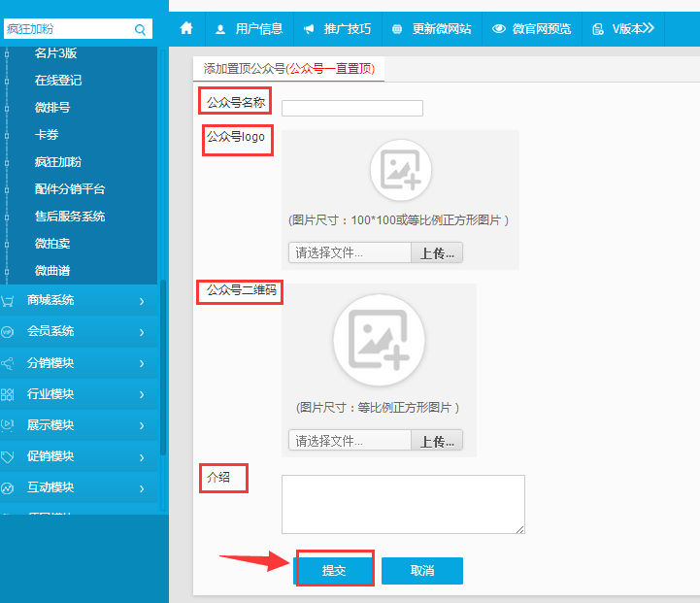
Task: Click the image placeholder for 公众号logo
Action: (400, 170)
